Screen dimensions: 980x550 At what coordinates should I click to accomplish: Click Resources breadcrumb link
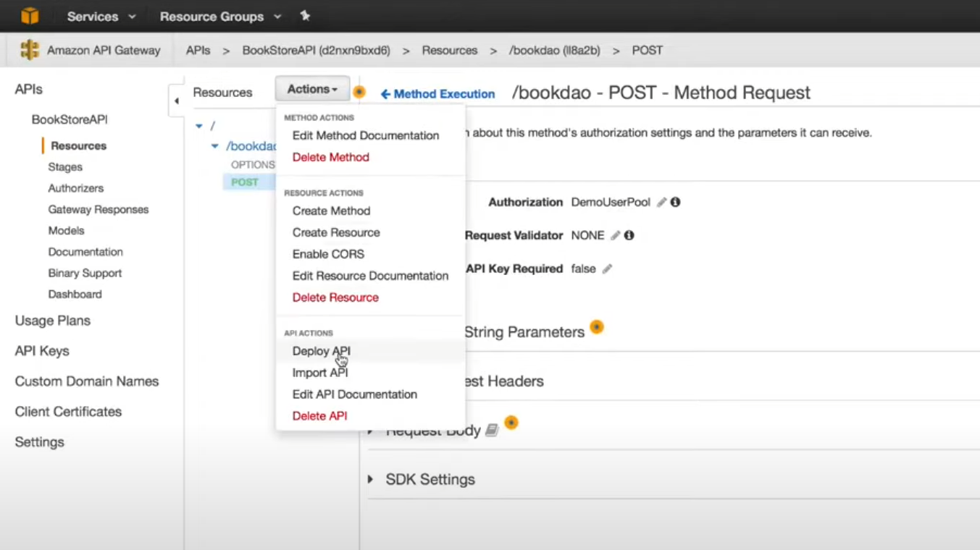pos(450,51)
